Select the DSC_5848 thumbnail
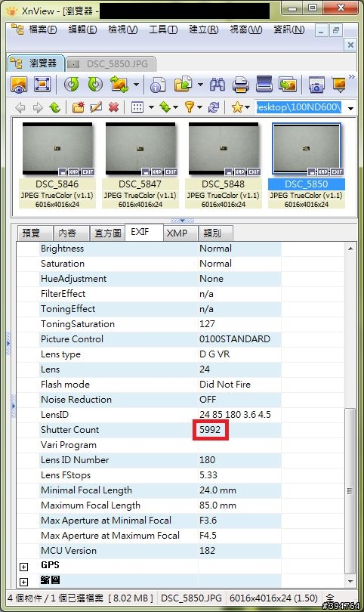Image resolution: width=364 pixels, height=612 pixels. coord(224,165)
